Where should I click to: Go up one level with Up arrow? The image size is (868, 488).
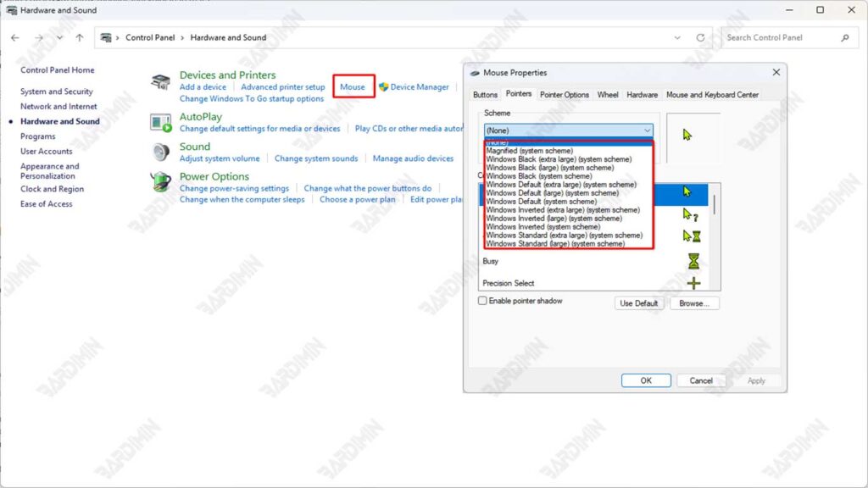point(80,37)
